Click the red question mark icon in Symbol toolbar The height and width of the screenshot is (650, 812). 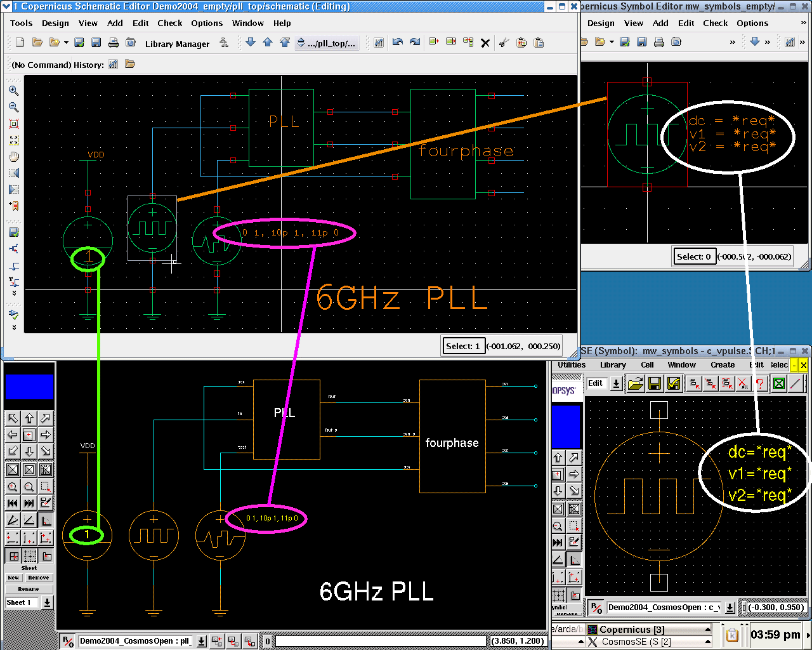(x=760, y=383)
